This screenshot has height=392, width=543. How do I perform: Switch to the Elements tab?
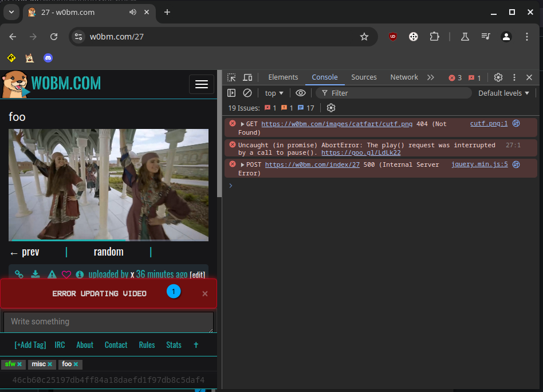point(283,77)
